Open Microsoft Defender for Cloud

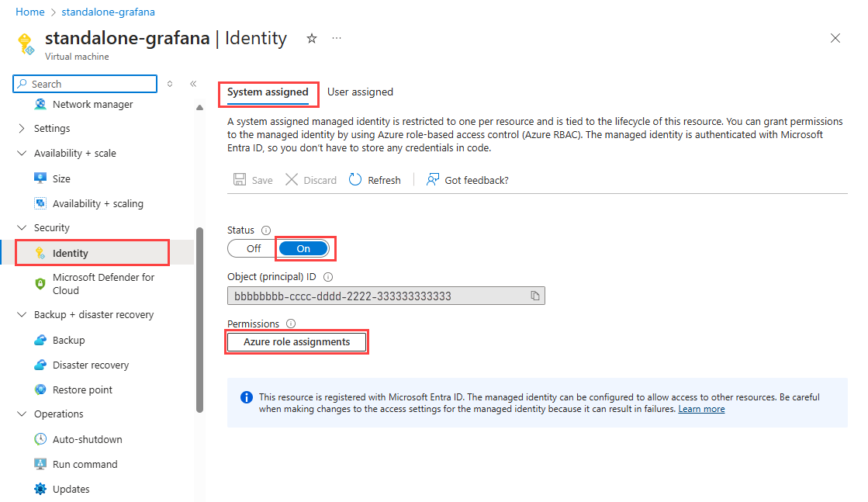pyautogui.click(x=103, y=284)
